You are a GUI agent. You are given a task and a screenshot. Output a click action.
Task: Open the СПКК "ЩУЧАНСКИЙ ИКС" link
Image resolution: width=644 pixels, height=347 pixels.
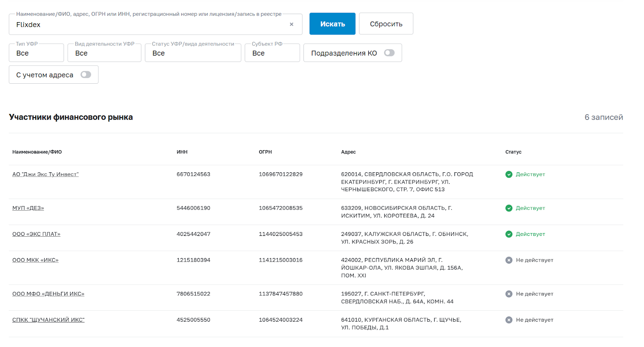point(48,320)
